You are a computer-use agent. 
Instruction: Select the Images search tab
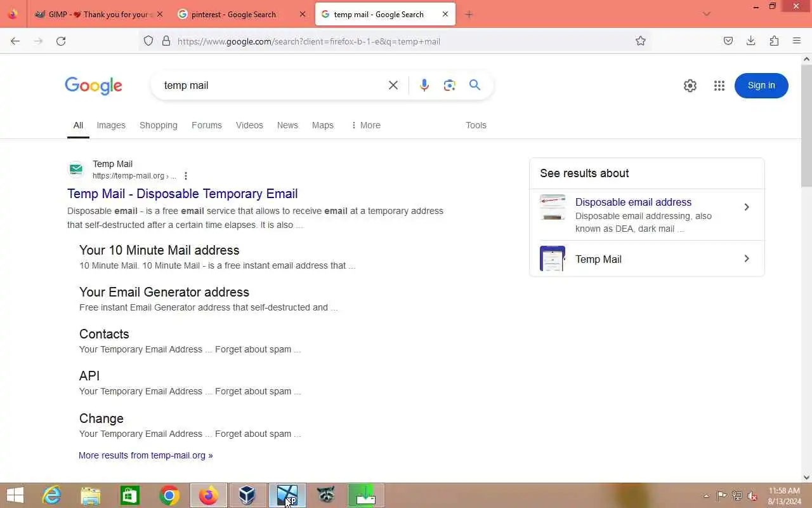click(x=111, y=125)
